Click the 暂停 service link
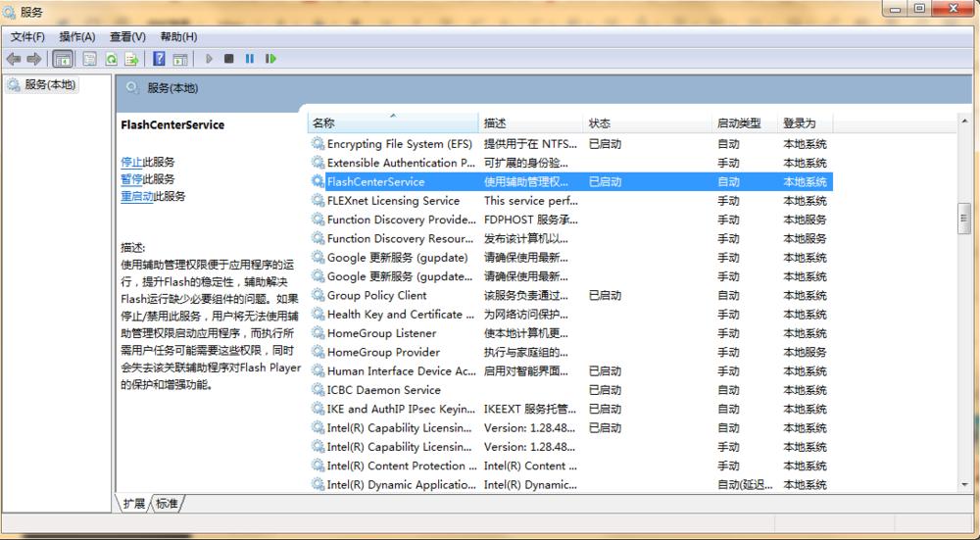Screen dimensions: 980x540 coord(131,178)
